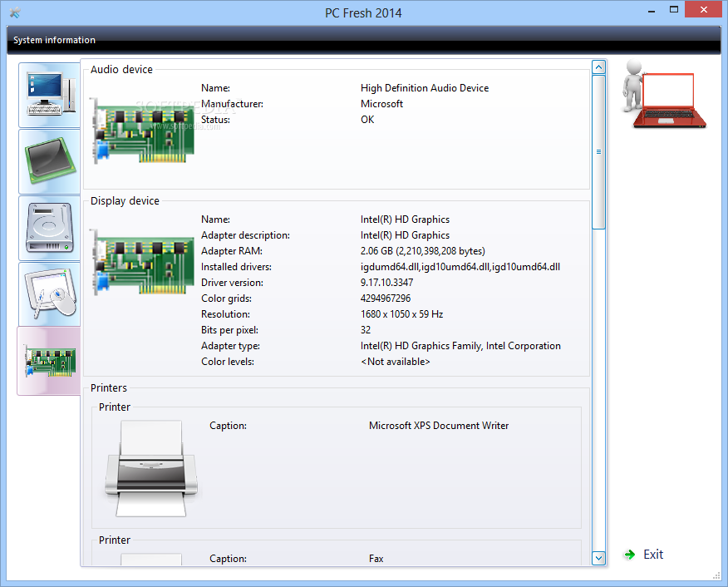Click the Adapter RAM '2.06 GB' value

click(x=422, y=251)
